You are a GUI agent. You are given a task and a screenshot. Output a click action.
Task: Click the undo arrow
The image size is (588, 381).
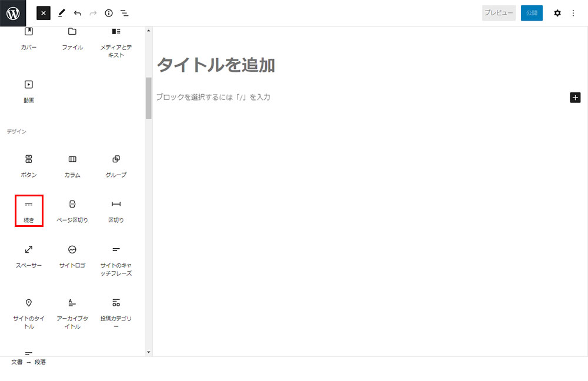coord(78,13)
